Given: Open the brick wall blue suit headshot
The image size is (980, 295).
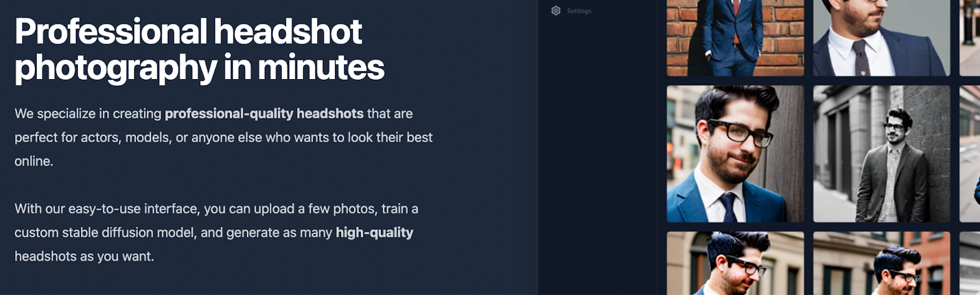Looking at the screenshot, I should 735,38.
